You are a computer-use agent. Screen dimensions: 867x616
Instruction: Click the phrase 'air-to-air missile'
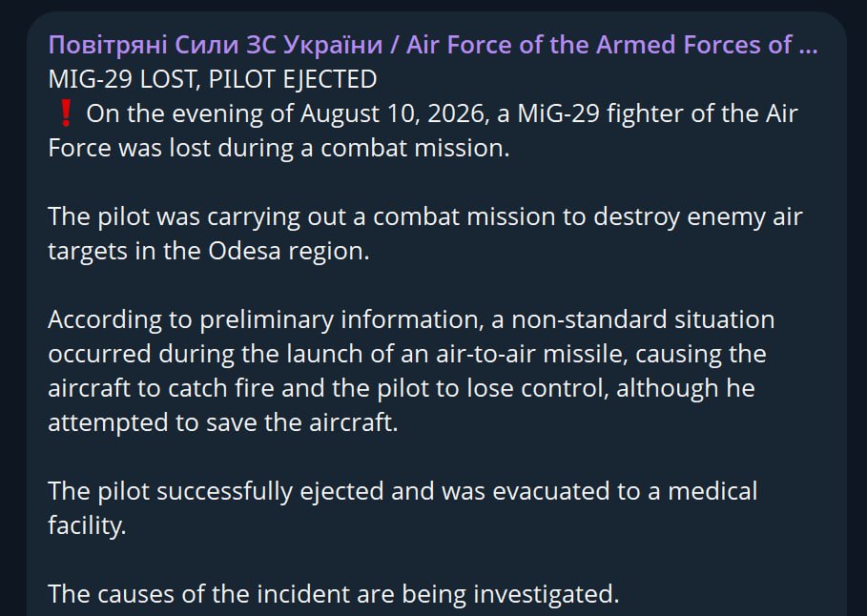[x=531, y=354]
